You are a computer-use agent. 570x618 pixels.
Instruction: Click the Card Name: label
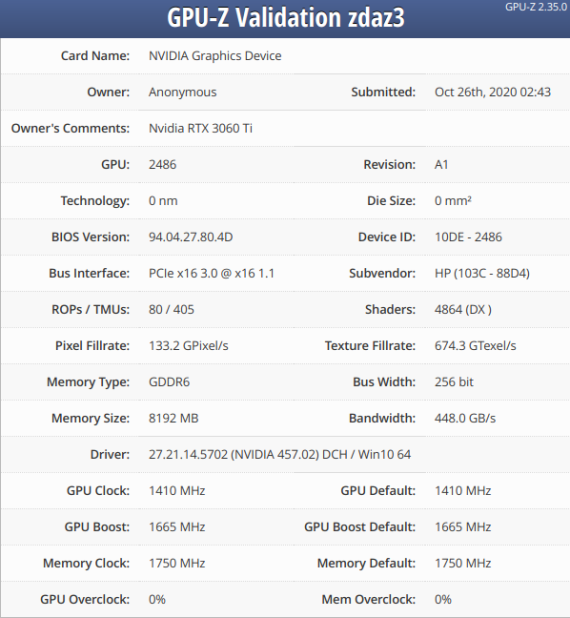tap(95, 56)
